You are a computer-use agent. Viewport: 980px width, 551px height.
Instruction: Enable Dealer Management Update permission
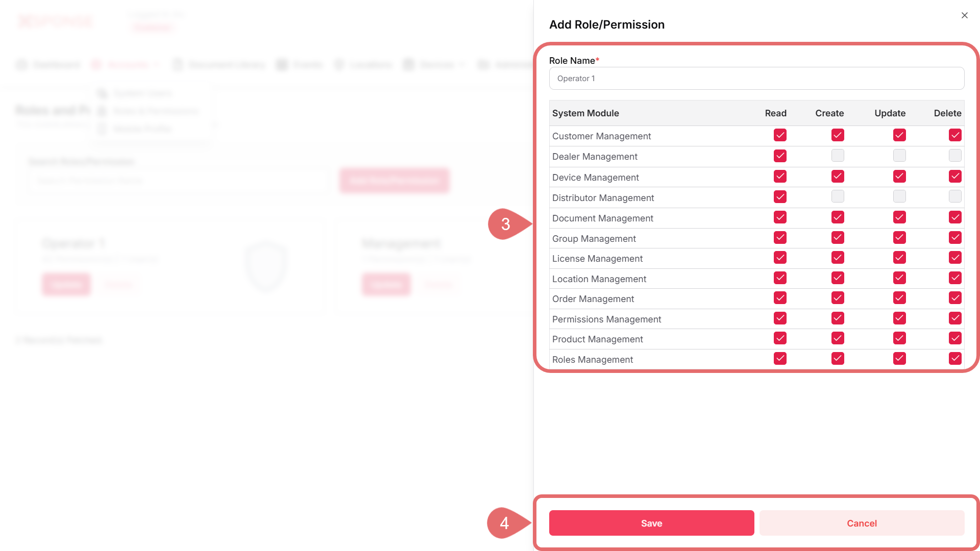[899, 156]
